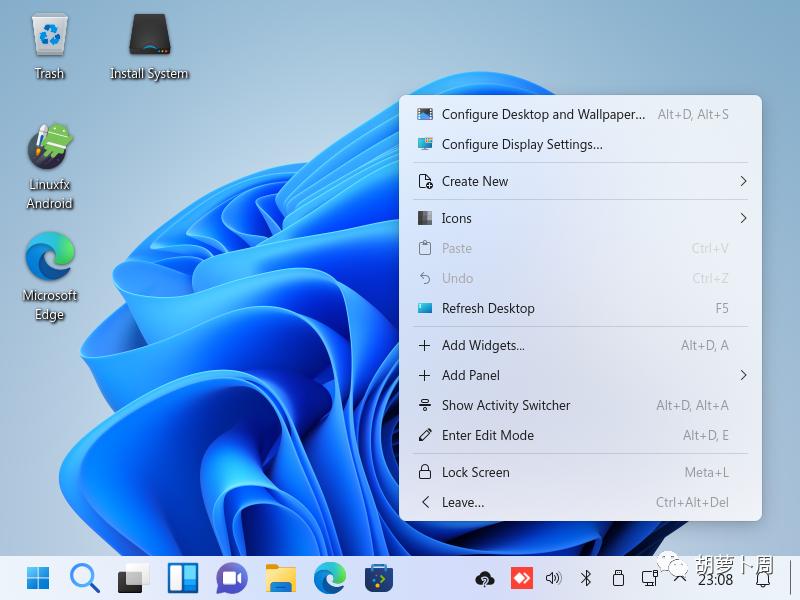Launch Install System from the desktop
This screenshot has width=800, height=600.
[148, 35]
